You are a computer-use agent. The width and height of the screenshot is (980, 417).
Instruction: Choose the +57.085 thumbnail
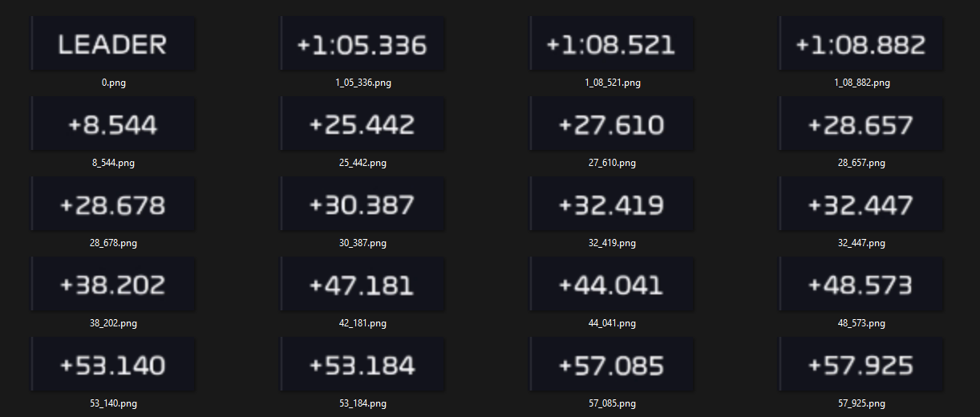(x=612, y=365)
